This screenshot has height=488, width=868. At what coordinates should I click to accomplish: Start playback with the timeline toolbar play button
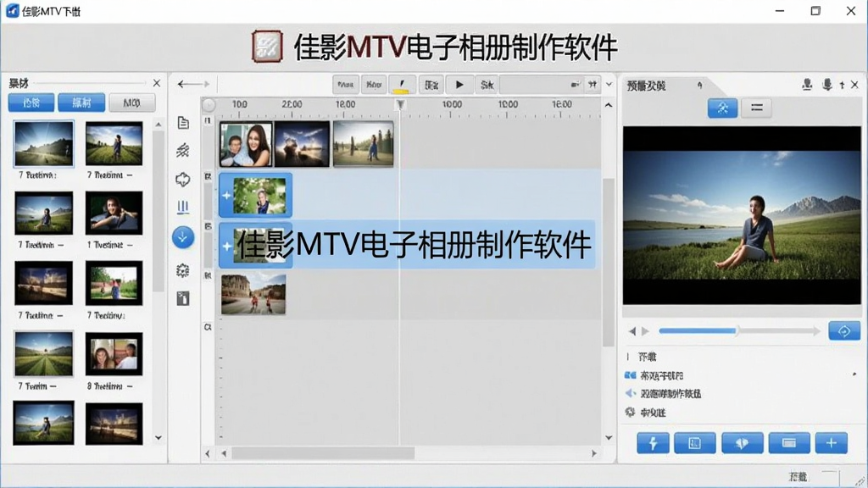pos(459,85)
